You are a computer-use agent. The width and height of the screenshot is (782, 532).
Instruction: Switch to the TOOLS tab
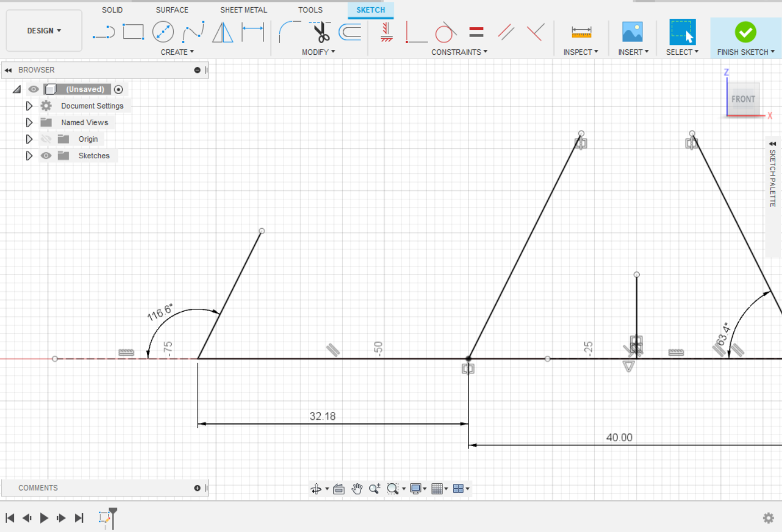[310, 10]
